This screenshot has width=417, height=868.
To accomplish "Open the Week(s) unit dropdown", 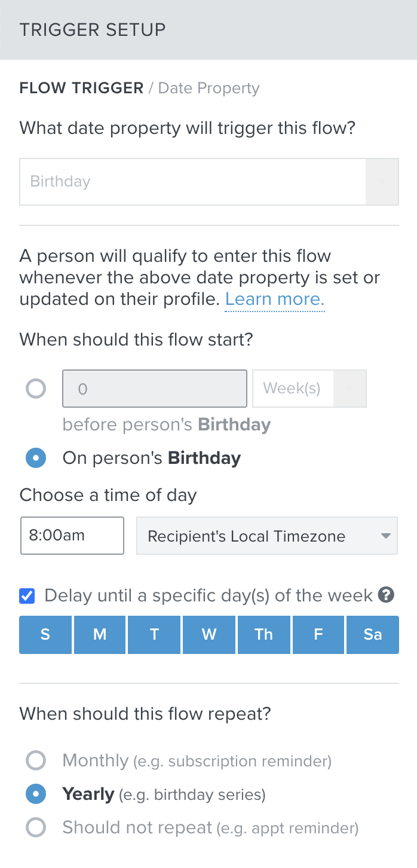I will pyautogui.click(x=309, y=389).
